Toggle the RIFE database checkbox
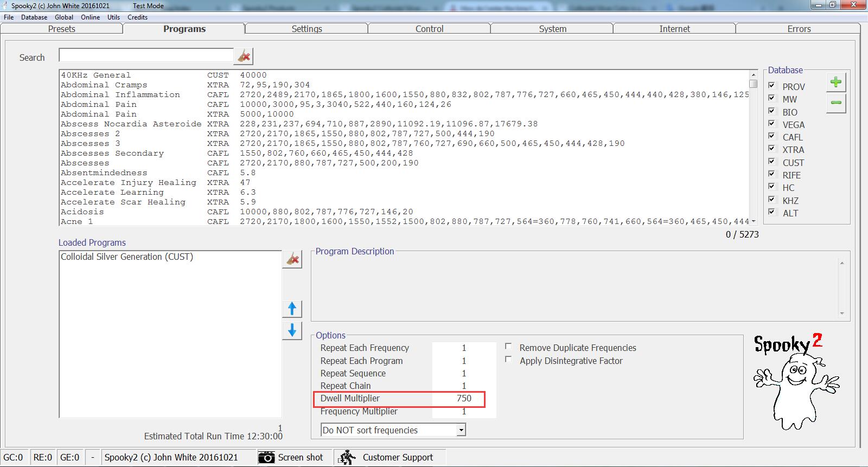The image size is (868, 467). point(771,174)
